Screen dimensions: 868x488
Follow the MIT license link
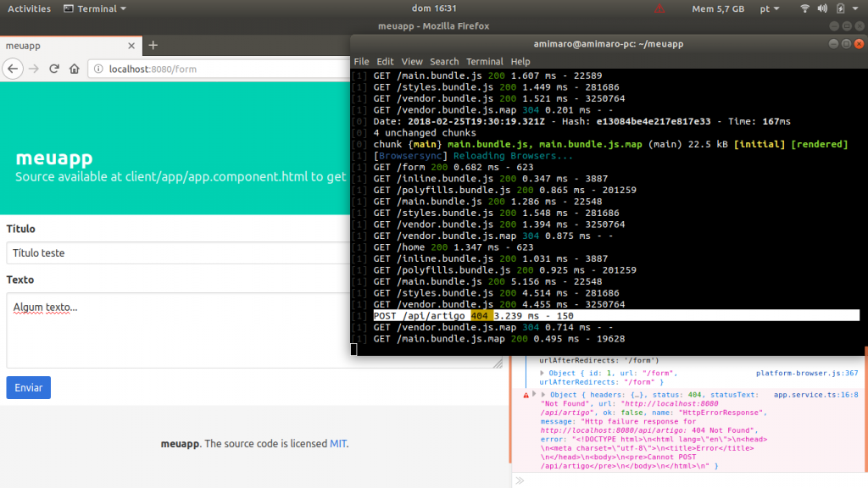coord(337,443)
